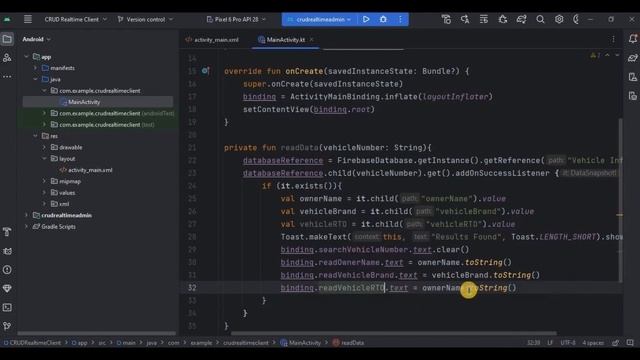This screenshot has height=360, width=640.
Task: Close the MainActivity.kt tab
Action: pos(312,40)
